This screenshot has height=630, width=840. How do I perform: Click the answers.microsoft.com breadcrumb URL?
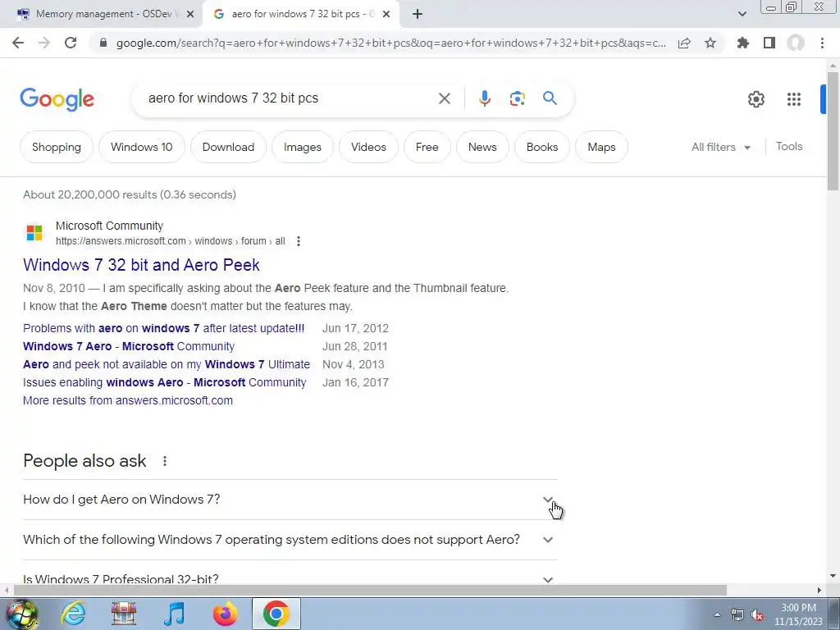[x=171, y=241]
